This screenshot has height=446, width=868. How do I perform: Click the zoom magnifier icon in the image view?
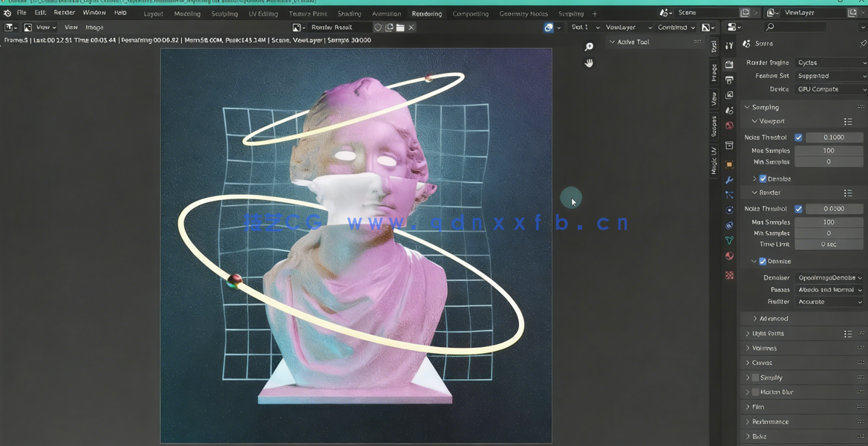click(x=589, y=46)
